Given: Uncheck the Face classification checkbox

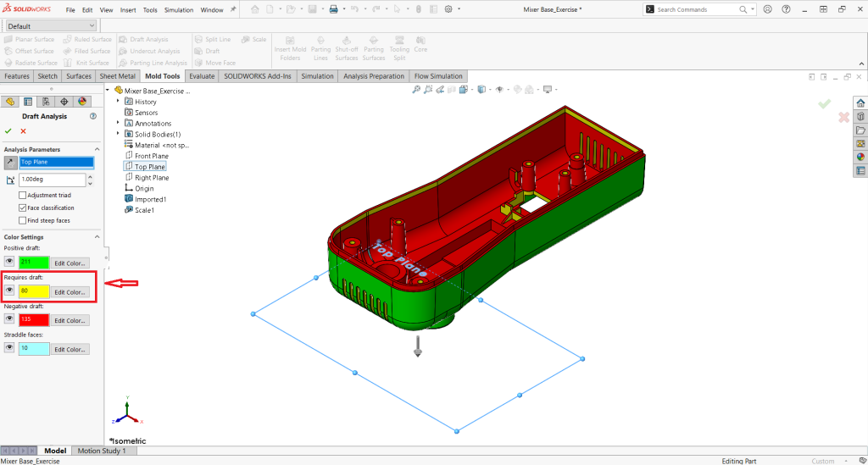Looking at the screenshot, I should tap(22, 208).
